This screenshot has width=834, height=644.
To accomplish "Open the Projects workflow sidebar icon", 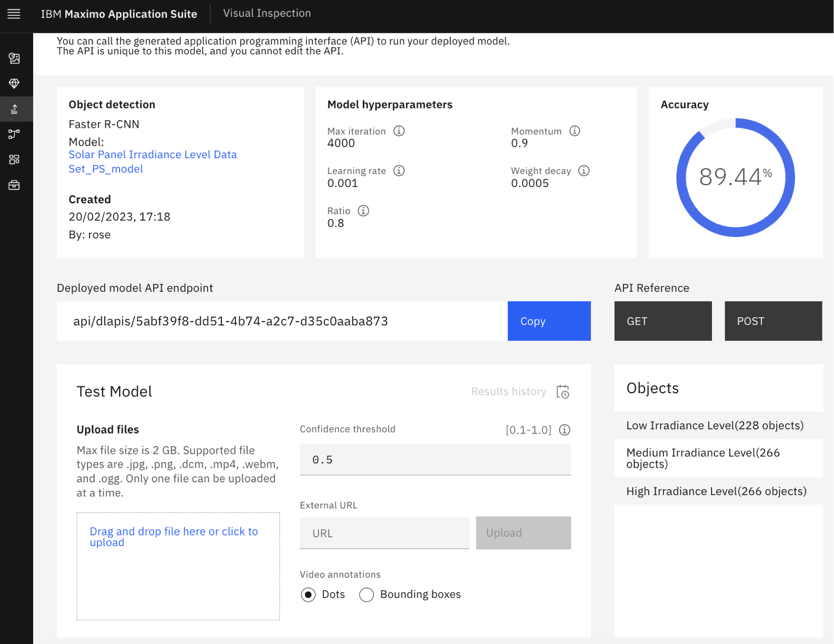I will (x=14, y=134).
